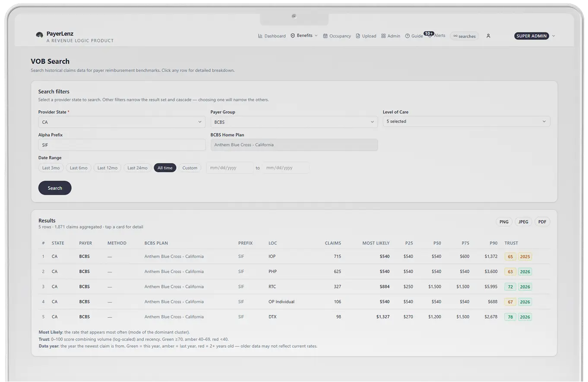Viewport: 588px width, 382px height.
Task: Open the Provider State dropdown
Action: pyautogui.click(x=122, y=122)
